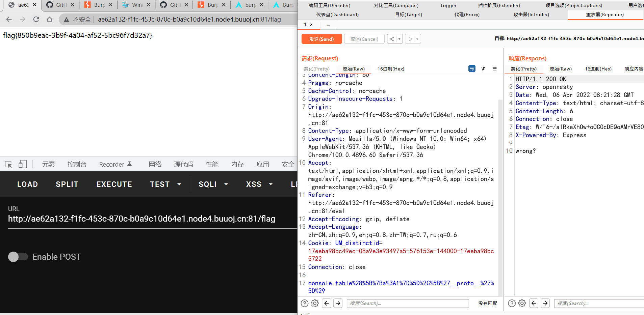Open Burp Decoder (编码工具) tab
Image resolution: width=644 pixels, height=315 pixels.
[329, 5]
